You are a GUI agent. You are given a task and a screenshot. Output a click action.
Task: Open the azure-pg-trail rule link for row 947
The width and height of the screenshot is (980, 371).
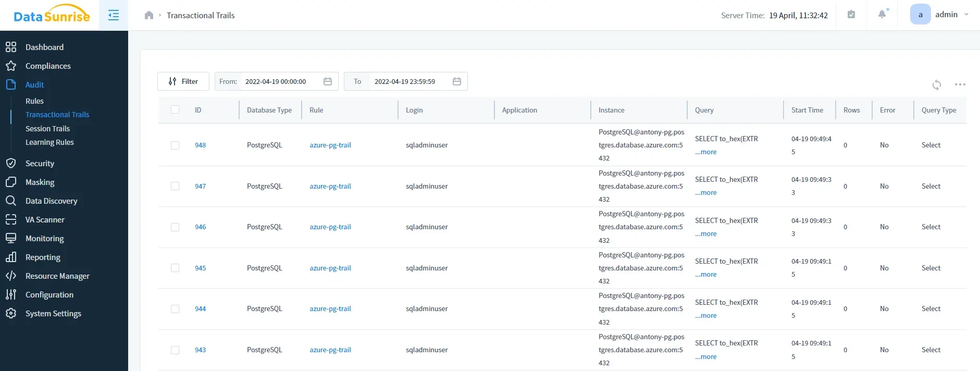coord(330,187)
